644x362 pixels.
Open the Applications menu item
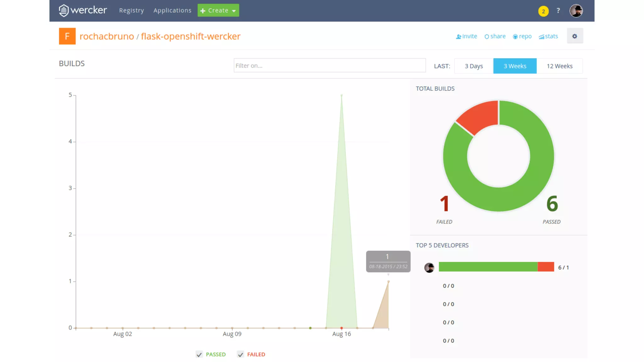(172, 10)
